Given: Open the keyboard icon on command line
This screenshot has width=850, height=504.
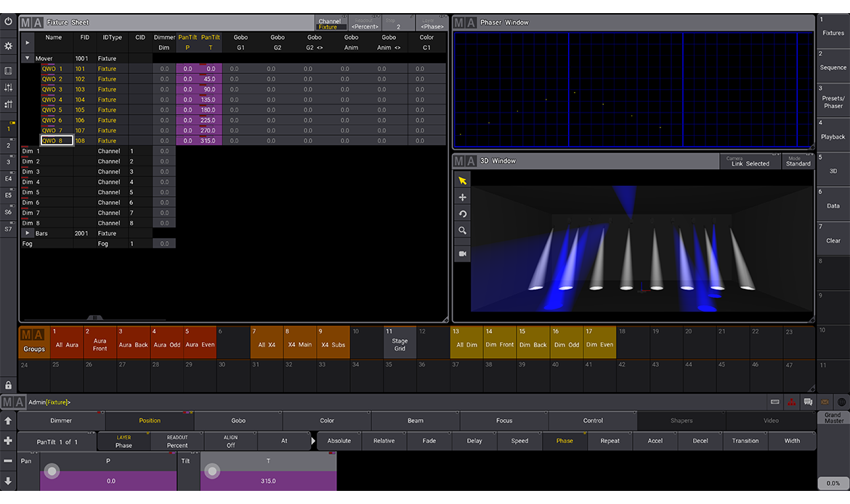Looking at the screenshot, I should coord(775,402).
